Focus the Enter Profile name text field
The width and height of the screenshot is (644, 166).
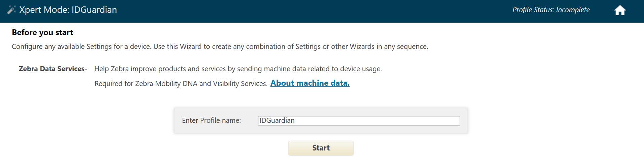tap(359, 121)
